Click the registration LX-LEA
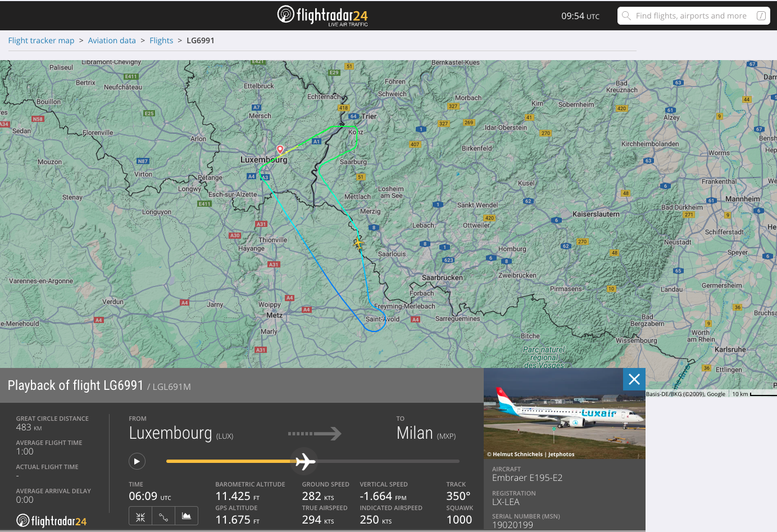777x532 pixels. tap(506, 502)
